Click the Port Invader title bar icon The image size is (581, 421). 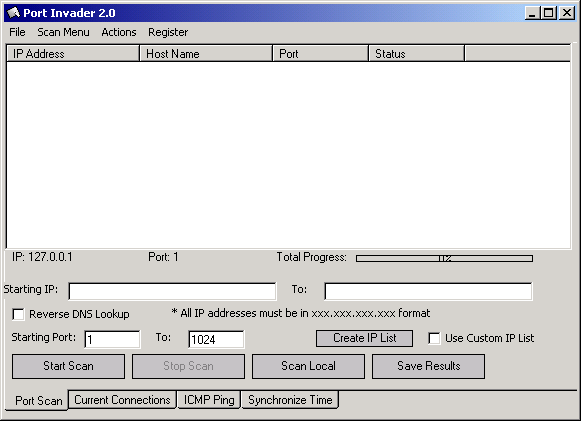click(13, 13)
